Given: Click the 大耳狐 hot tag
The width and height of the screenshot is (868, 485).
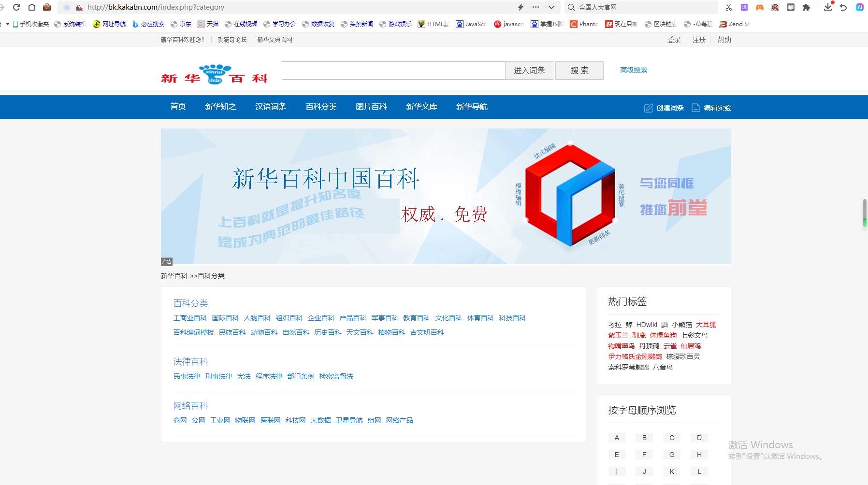Looking at the screenshot, I should 706,325.
